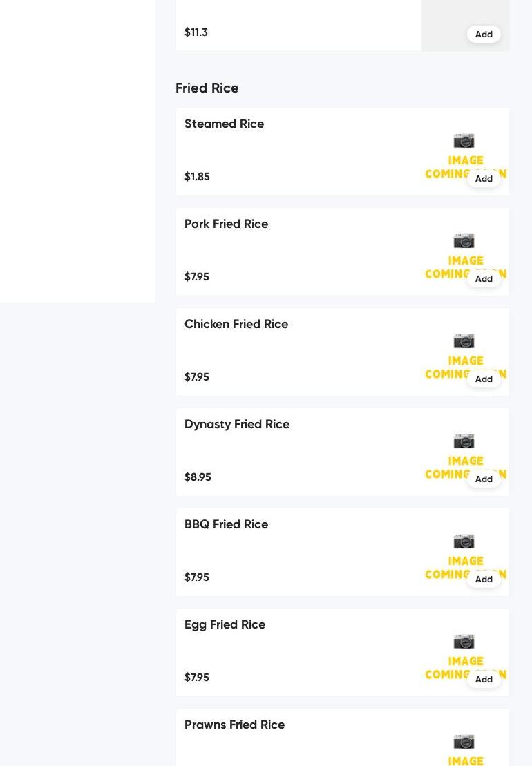
Task: Open the Steamed Rice item title
Action: pos(225,124)
